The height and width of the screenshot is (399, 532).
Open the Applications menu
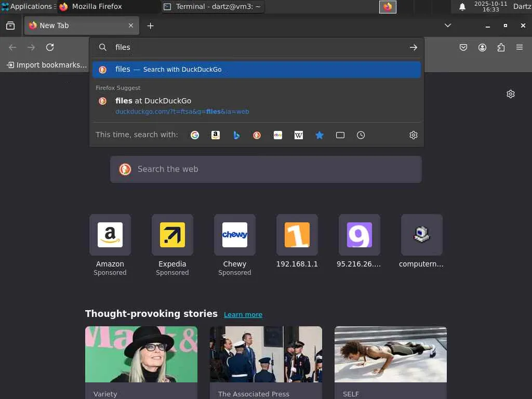[x=29, y=6]
